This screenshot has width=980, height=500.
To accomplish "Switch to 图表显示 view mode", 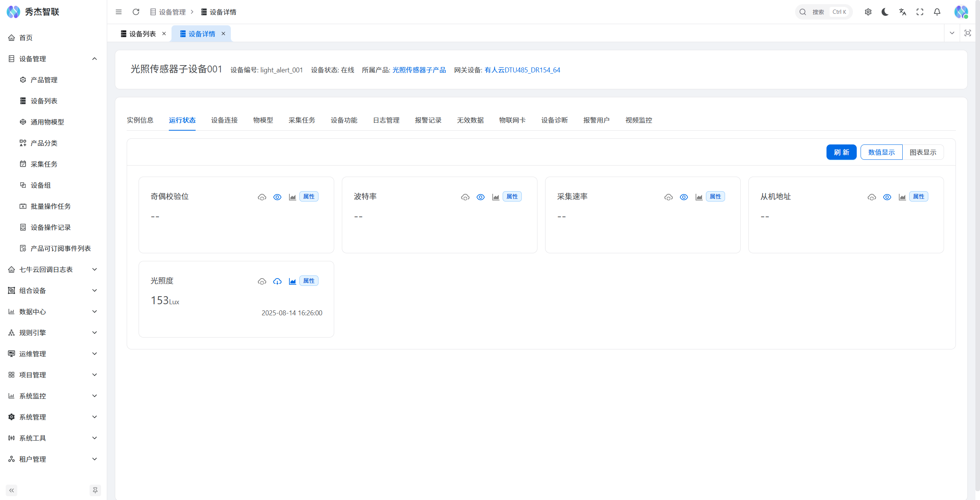I will 923,152.
